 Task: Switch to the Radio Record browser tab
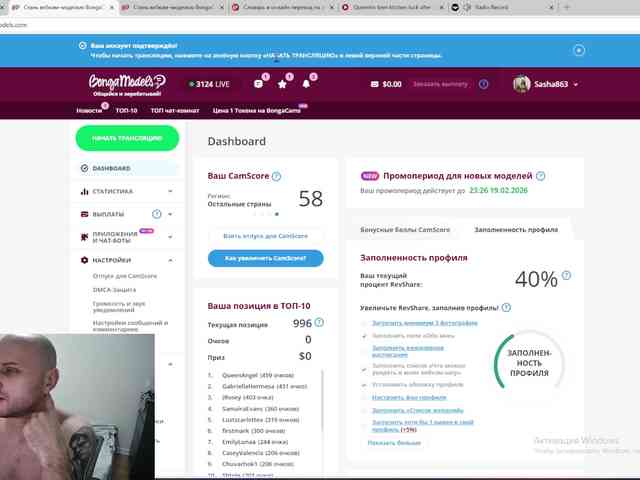tap(502, 7)
